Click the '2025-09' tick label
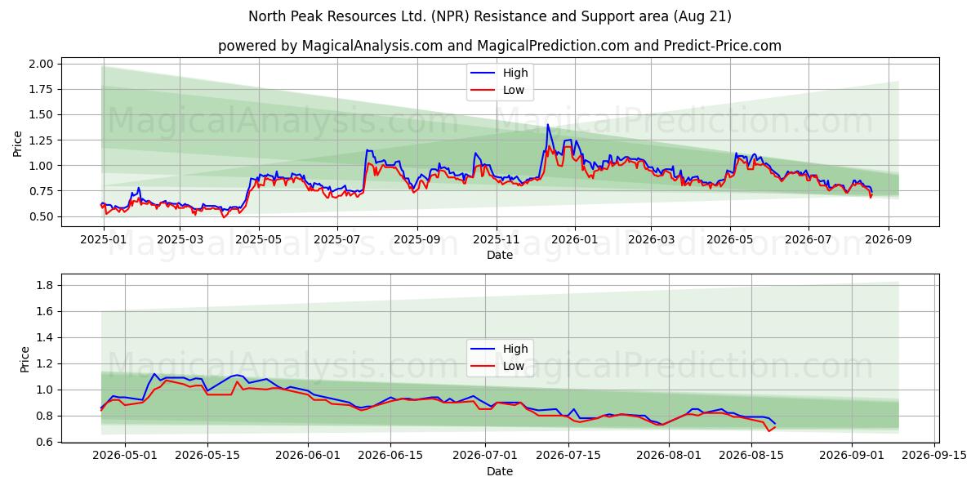This screenshot has height=490, width=980. pos(417,240)
